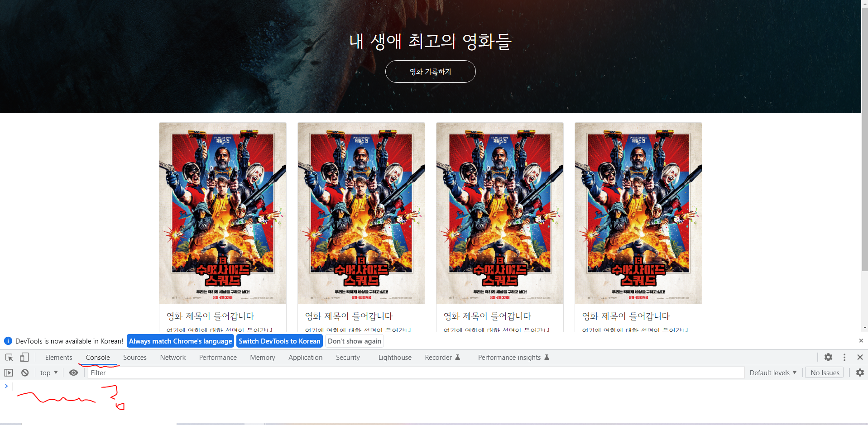The height and width of the screenshot is (425, 868).
Task: Click the Recorder tab's flask icon
Action: pyautogui.click(x=458, y=357)
